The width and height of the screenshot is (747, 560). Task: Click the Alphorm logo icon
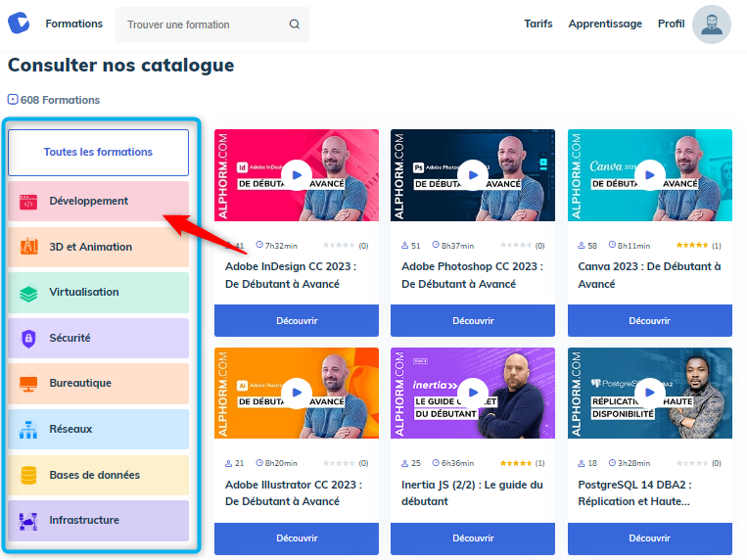coord(19,23)
